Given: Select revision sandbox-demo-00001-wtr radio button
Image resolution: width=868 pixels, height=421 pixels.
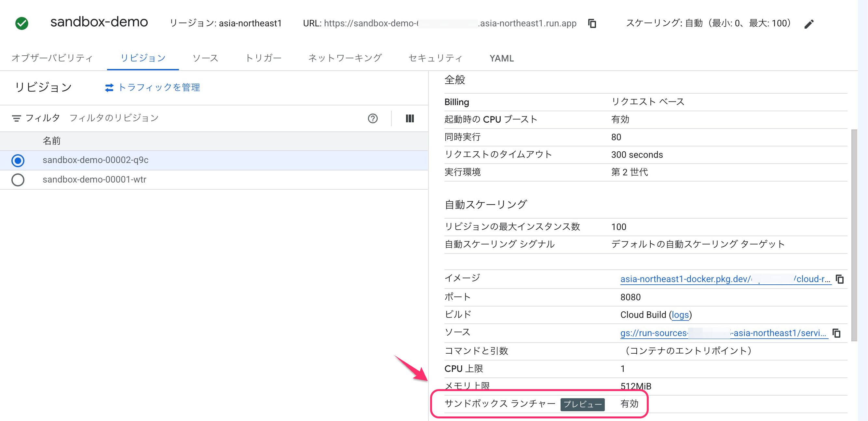Looking at the screenshot, I should pyautogui.click(x=18, y=180).
